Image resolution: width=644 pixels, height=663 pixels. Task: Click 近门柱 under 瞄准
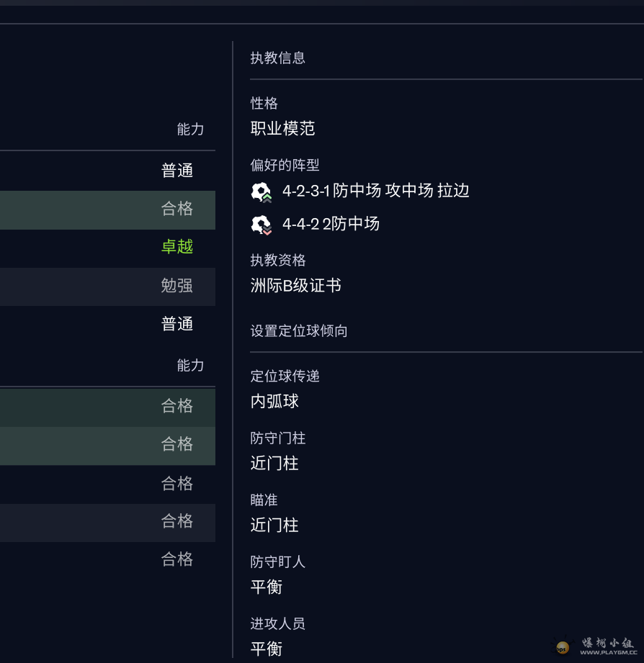point(274,526)
